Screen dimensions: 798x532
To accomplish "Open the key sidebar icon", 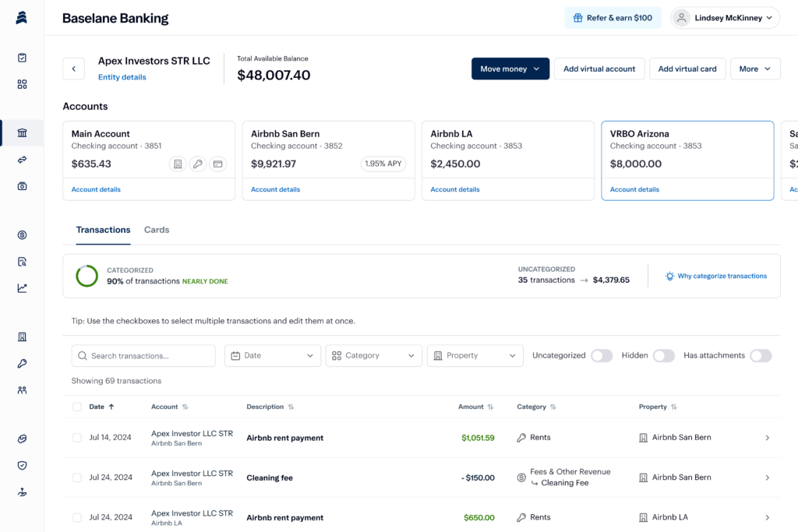I will (22, 363).
